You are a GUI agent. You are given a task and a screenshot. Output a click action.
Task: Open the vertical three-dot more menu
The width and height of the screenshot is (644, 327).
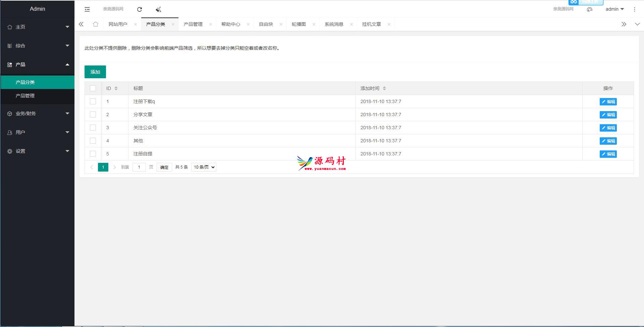tap(634, 9)
